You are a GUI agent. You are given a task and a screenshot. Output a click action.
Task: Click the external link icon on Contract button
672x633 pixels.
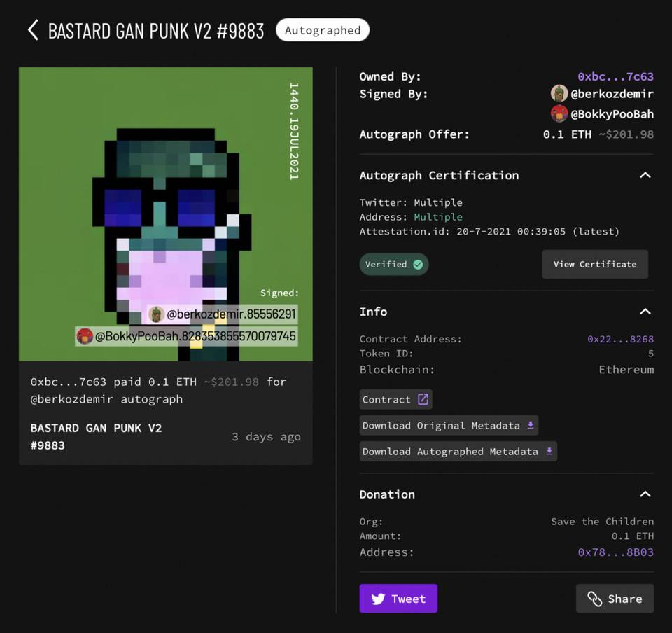click(423, 399)
